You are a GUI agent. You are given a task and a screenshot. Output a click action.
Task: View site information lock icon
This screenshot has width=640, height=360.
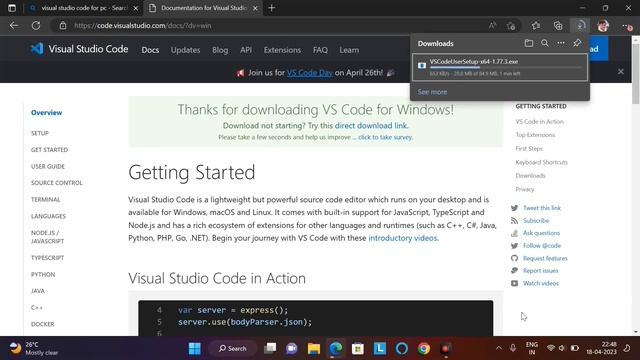(62, 26)
